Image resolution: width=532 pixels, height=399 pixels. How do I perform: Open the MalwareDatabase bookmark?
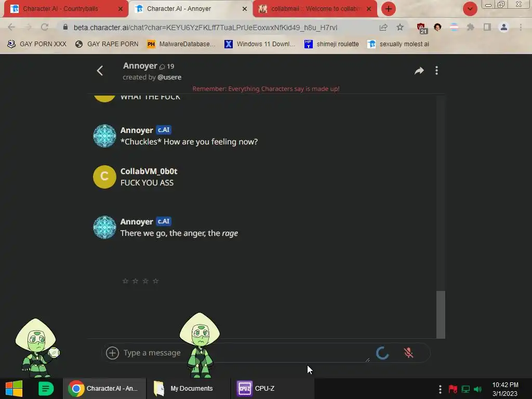click(x=181, y=44)
